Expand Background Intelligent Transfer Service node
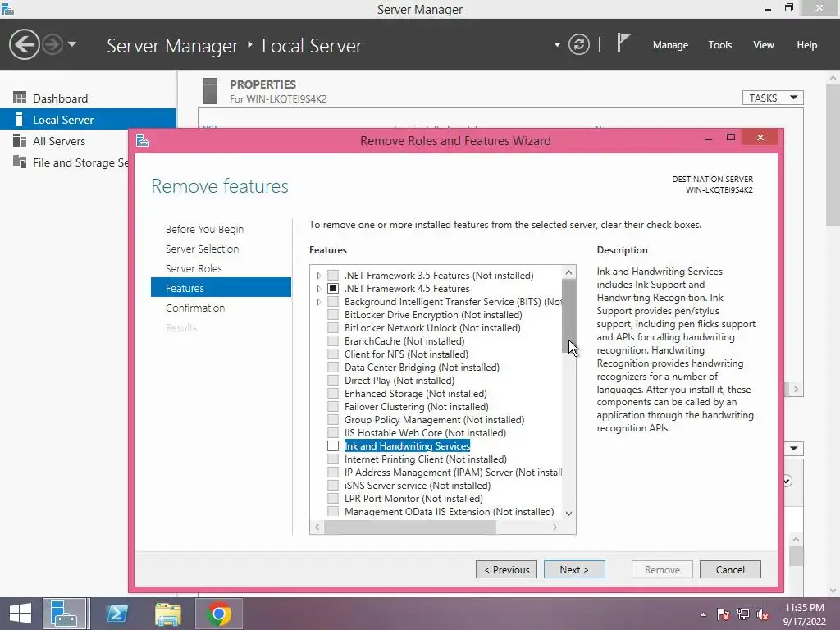This screenshot has width=840, height=630. click(x=319, y=302)
